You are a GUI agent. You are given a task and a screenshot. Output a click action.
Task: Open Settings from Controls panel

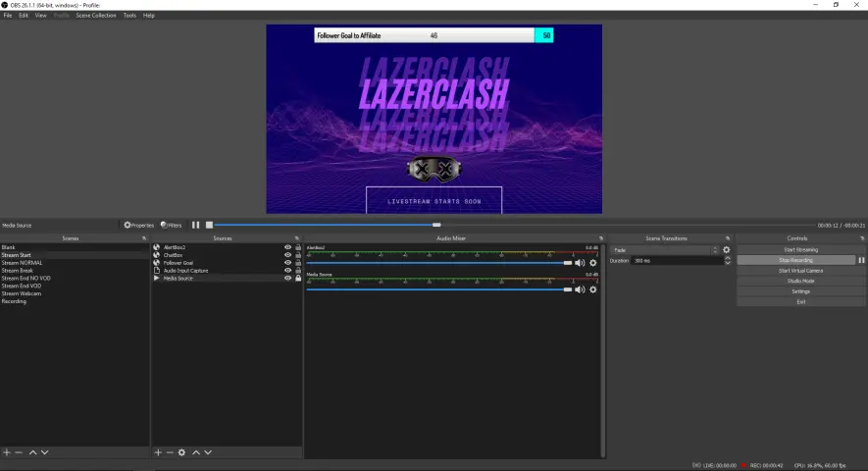pos(800,291)
